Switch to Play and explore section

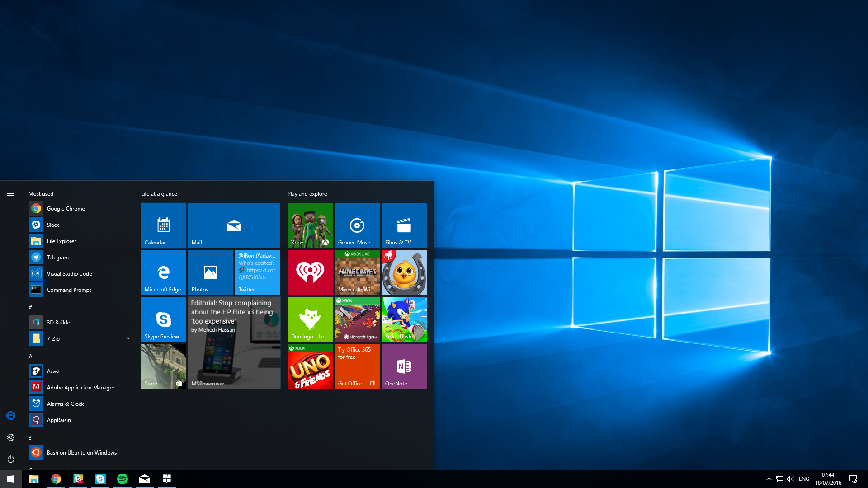click(x=307, y=194)
